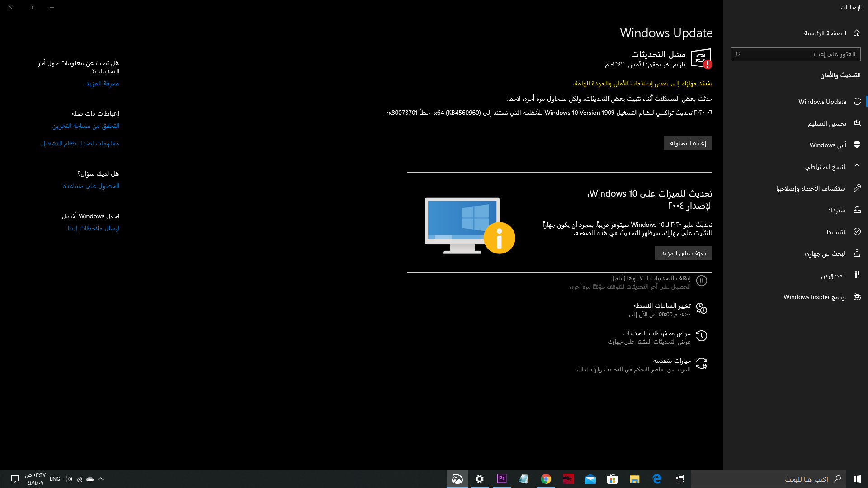Open the Get help link
The width and height of the screenshot is (868, 488).
tap(91, 186)
